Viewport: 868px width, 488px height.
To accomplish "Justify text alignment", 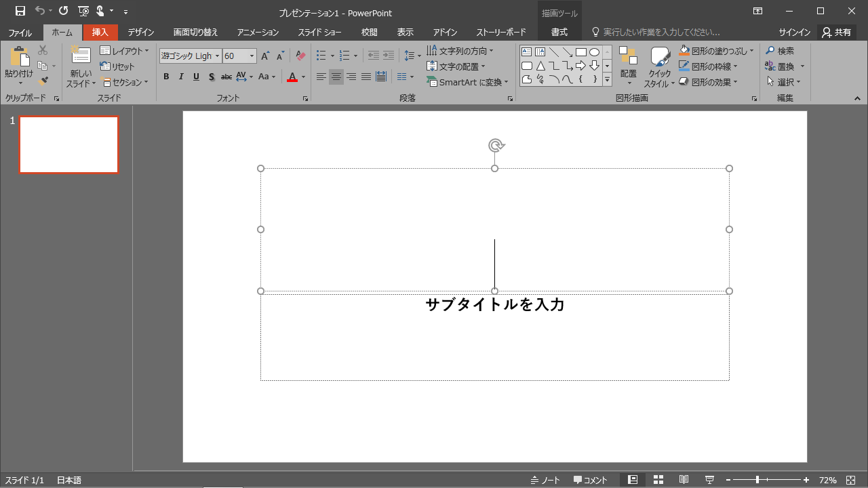I will point(366,77).
